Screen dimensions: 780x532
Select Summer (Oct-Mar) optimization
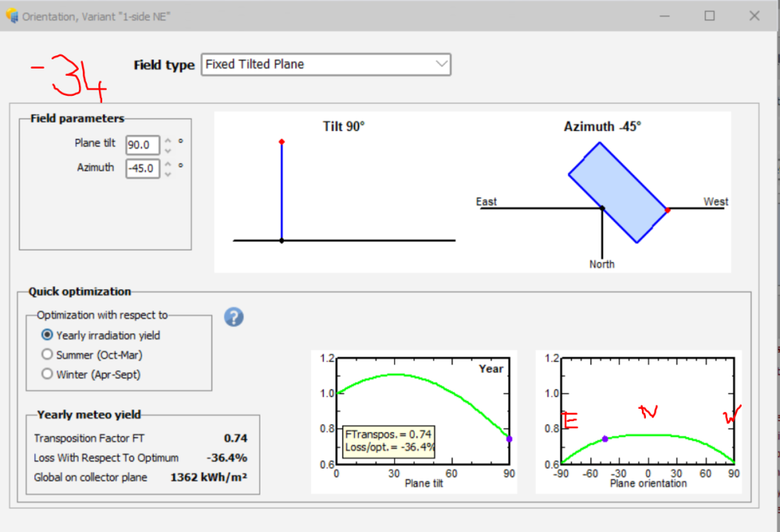pyautogui.click(x=47, y=355)
